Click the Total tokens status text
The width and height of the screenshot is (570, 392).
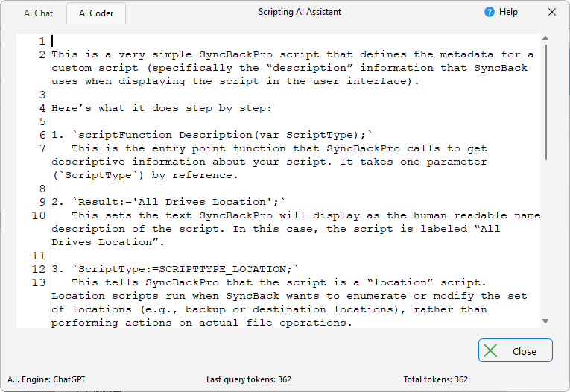click(436, 379)
